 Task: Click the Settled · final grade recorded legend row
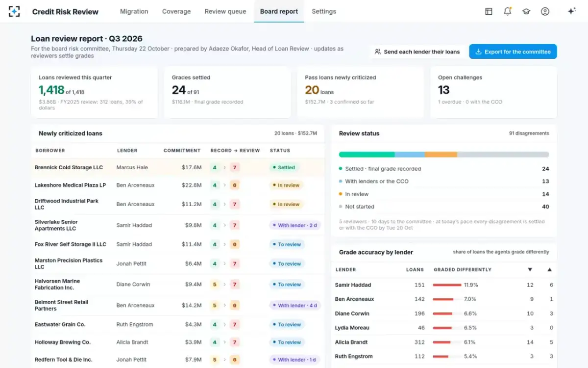pos(444,169)
